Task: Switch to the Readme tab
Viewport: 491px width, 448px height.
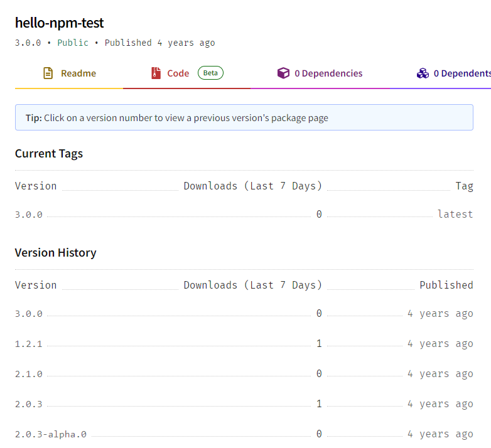Action: (x=78, y=73)
